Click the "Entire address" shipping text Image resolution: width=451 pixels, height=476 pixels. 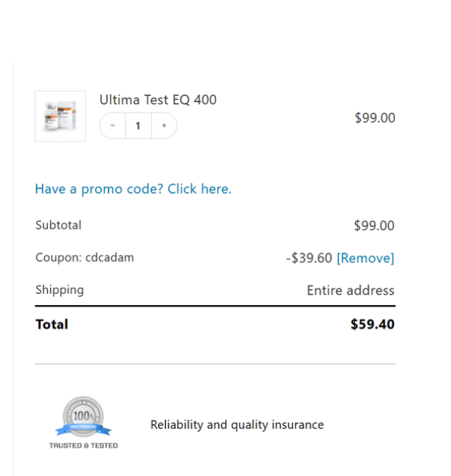350,290
